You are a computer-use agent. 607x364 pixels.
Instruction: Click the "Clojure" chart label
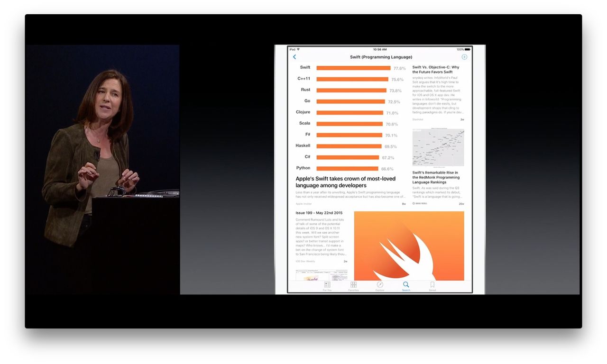(x=303, y=112)
